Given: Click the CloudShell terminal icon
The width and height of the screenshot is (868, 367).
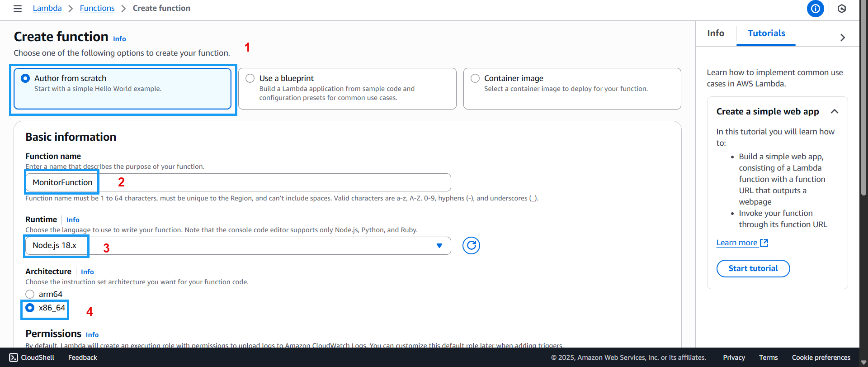Looking at the screenshot, I should pos(14,357).
